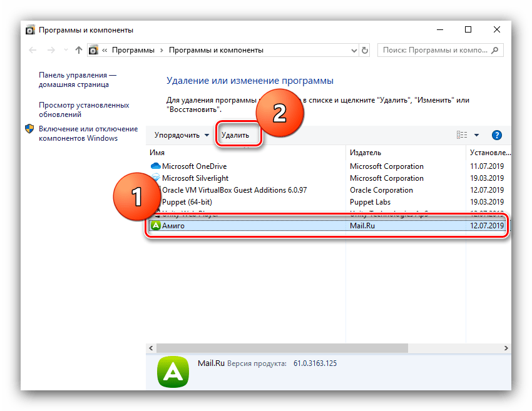Select Oracle VM VirtualBox Guest Additions entry

(234, 190)
